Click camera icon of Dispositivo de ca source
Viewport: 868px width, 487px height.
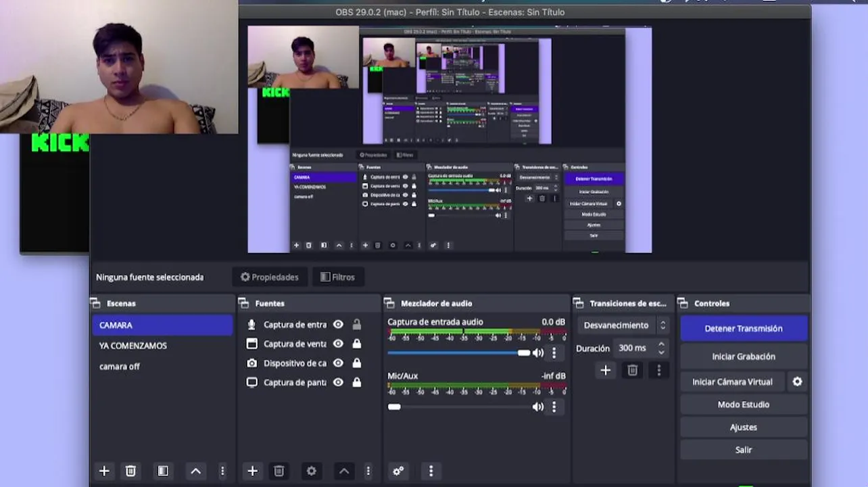pos(251,363)
